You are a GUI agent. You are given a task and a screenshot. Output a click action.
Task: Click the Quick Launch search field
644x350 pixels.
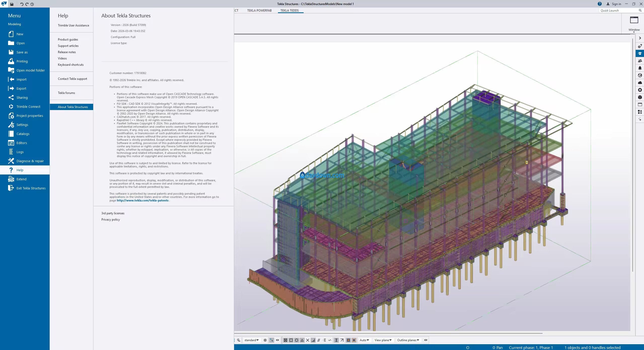pyautogui.click(x=618, y=10)
